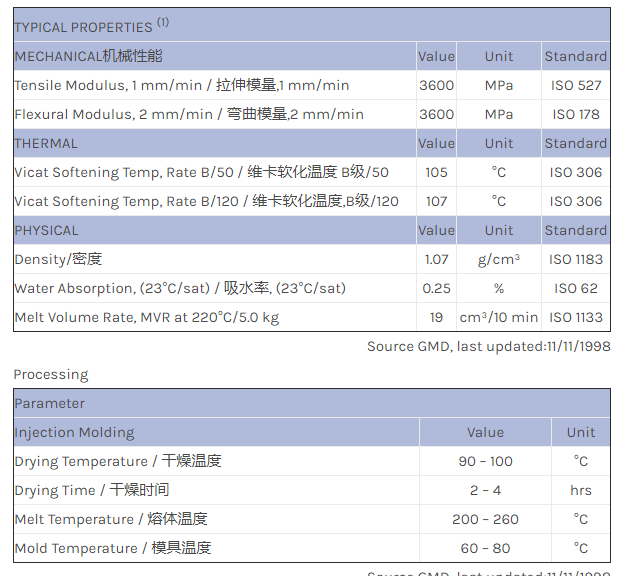618x576 pixels.
Task: Select the 107 Vicat temperature value
Action: [436, 201]
